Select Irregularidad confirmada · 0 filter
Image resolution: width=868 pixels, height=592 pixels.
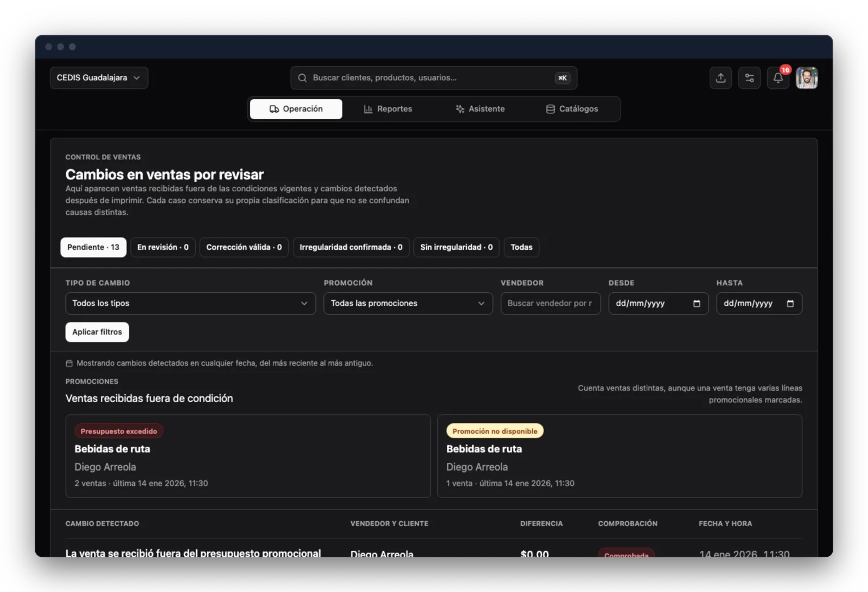click(x=351, y=247)
